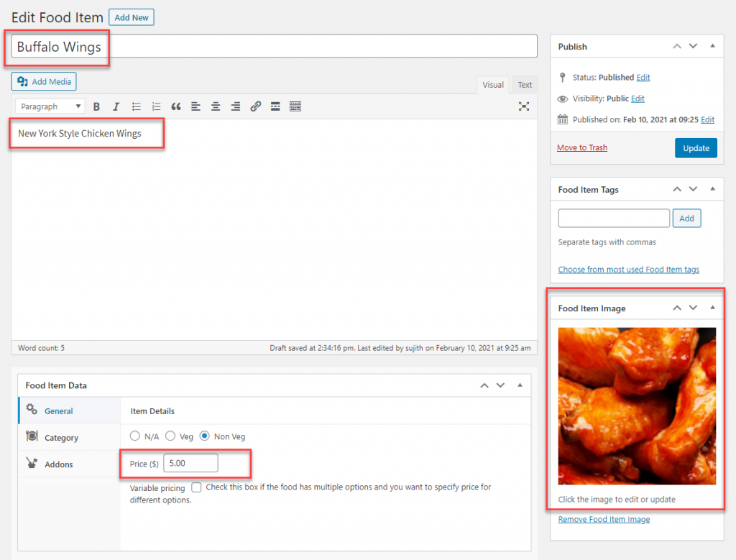Toggle the toolbar kitchen sink
Viewport: 736px width, 560px height.
295,106
